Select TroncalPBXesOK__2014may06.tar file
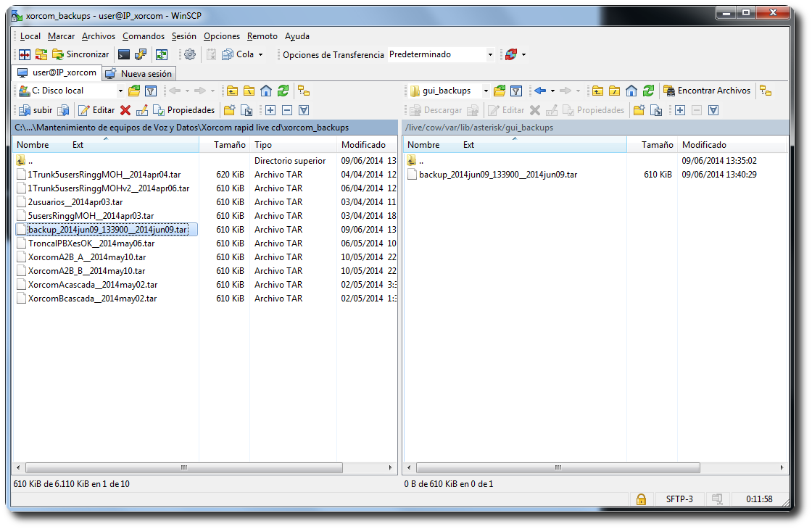The image size is (812, 529). click(91, 243)
